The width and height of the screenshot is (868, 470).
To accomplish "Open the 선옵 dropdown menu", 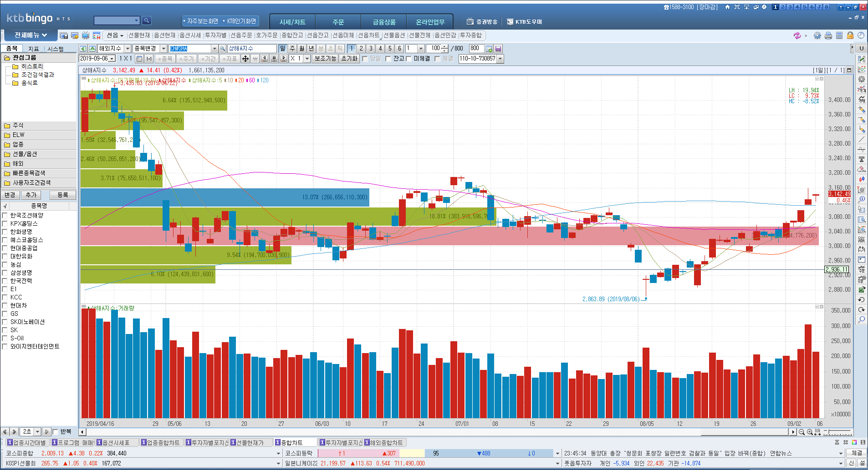I will tap(115, 35).
